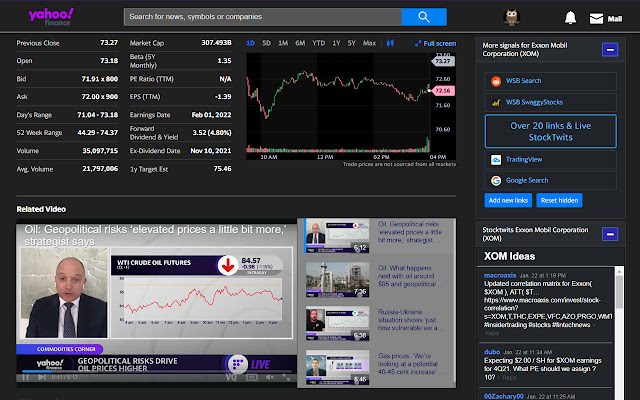
Task: Open the chart Full screen expand icon
Action: click(x=418, y=43)
